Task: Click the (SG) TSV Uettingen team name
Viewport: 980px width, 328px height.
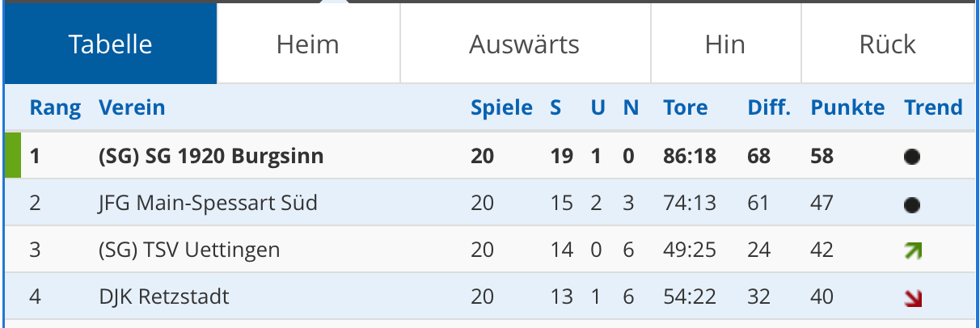Action: point(189,250)
